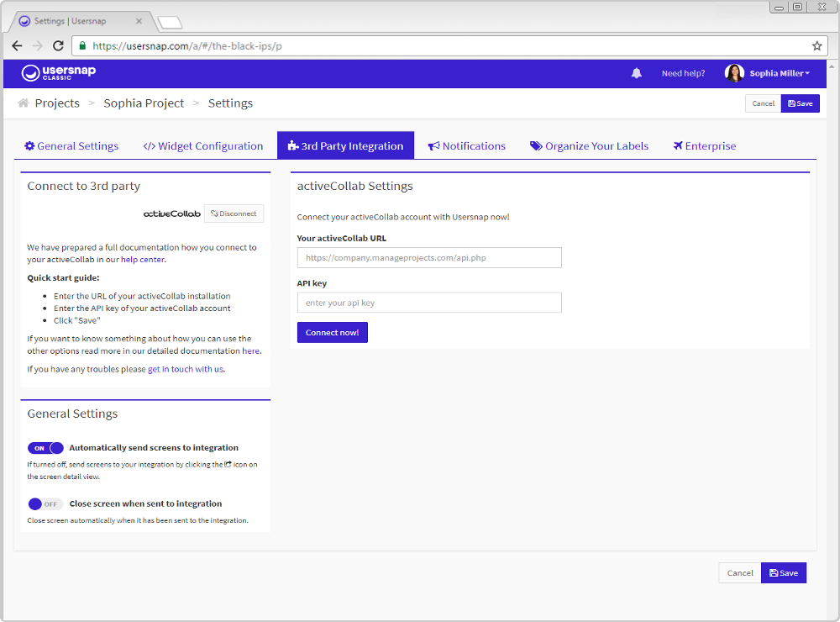
Task: Click the Connect now! button
Action: tap(332, 333)
